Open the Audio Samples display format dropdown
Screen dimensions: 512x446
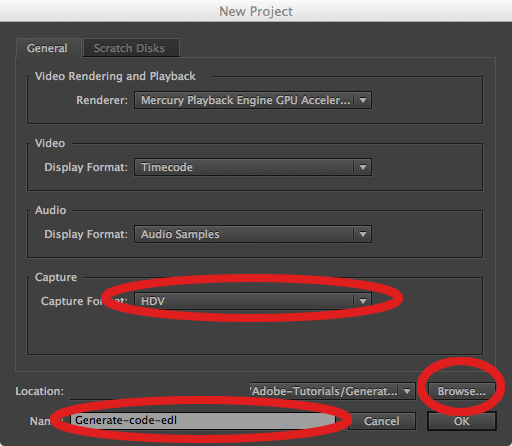click(253, 234)
